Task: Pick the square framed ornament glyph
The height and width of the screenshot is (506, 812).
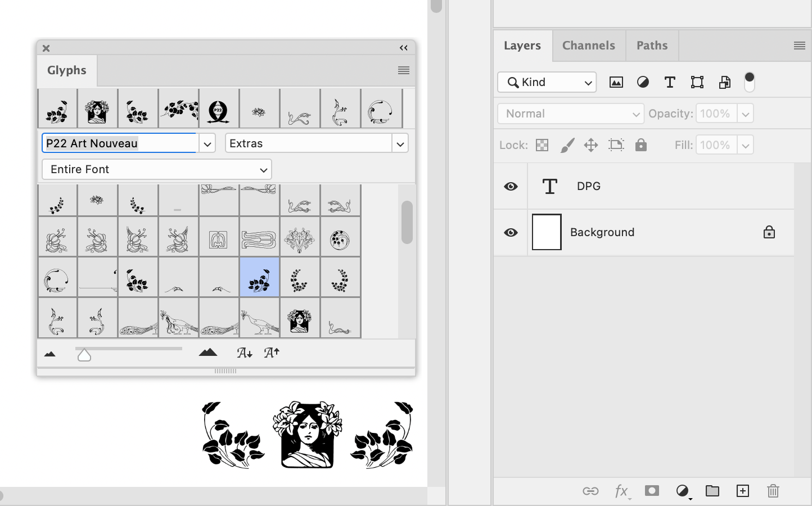Action: (219, 237)
